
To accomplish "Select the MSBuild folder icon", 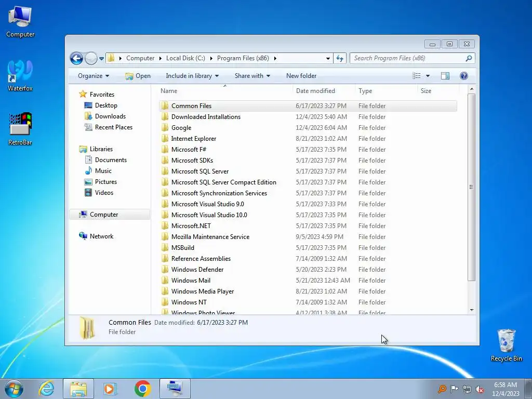I will pos(165,247).
